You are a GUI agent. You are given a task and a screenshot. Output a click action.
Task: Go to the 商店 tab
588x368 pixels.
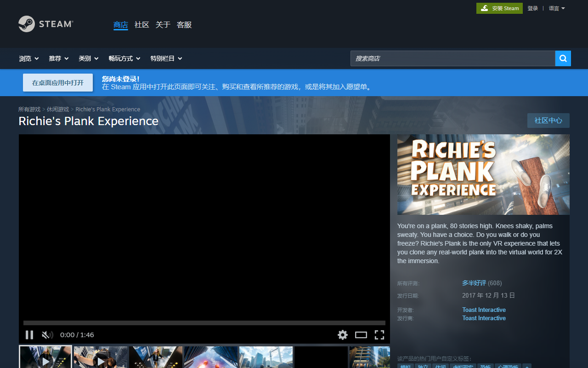click(x=121, y=25)
